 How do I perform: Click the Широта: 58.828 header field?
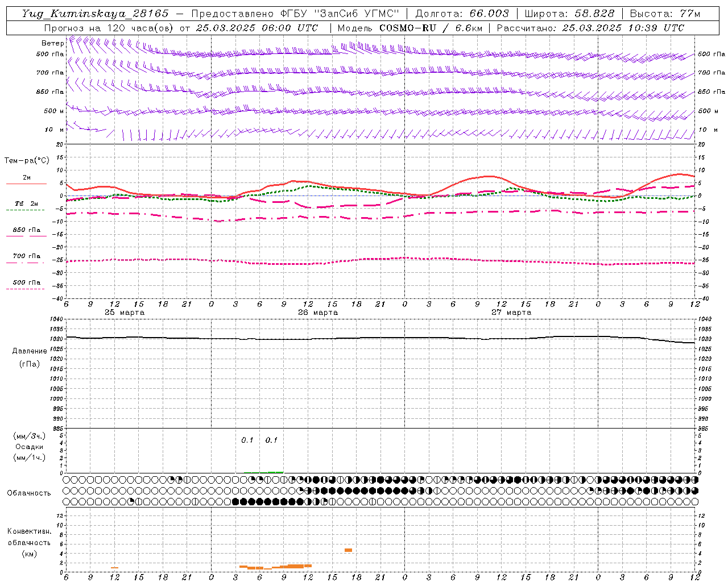(x=569, y=14)
